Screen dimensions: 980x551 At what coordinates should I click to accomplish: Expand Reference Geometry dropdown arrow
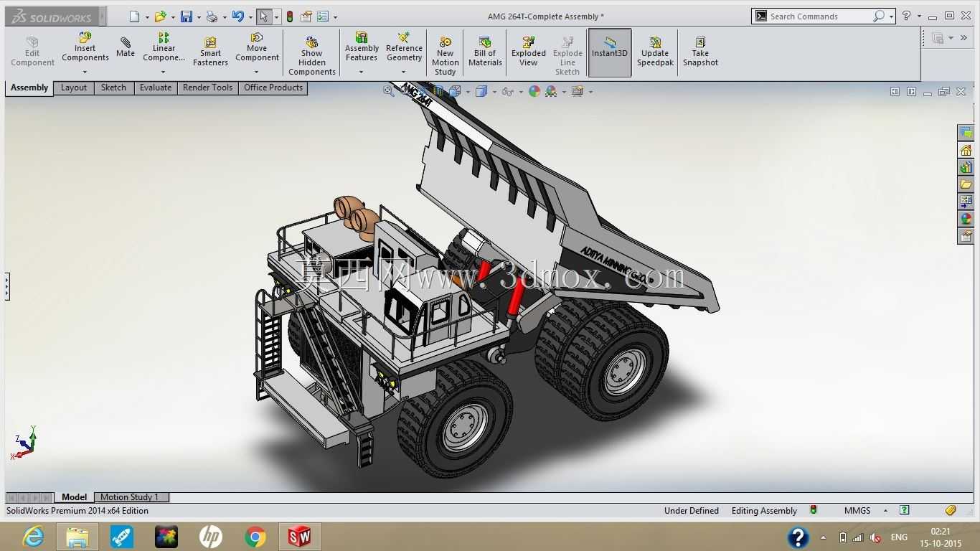(x=403, y=72)
